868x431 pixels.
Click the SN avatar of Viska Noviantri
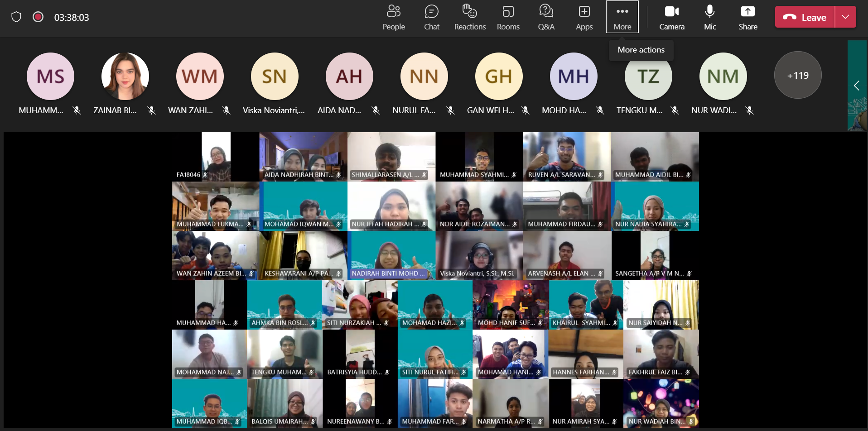point(275,76)
